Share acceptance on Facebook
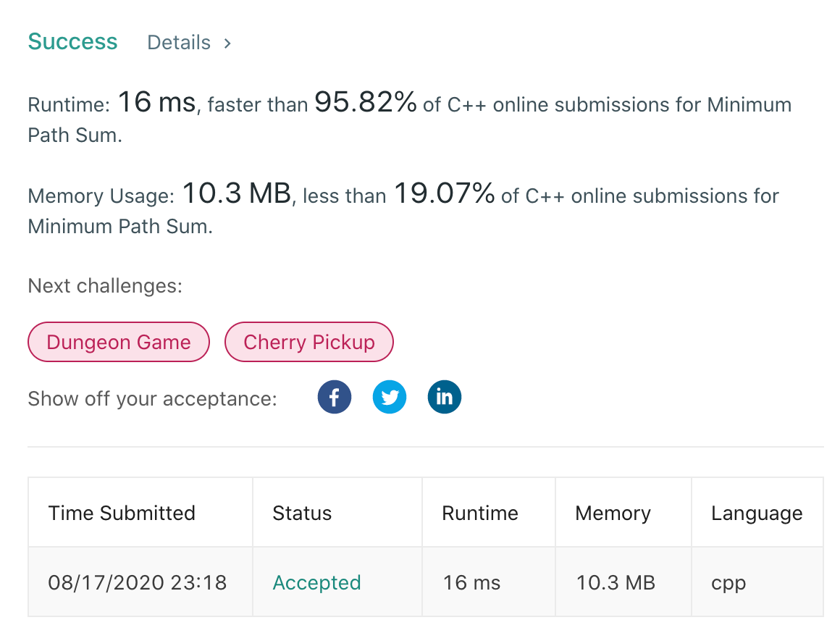The width and height of the screenshot is (840, 633). (334, 396)
